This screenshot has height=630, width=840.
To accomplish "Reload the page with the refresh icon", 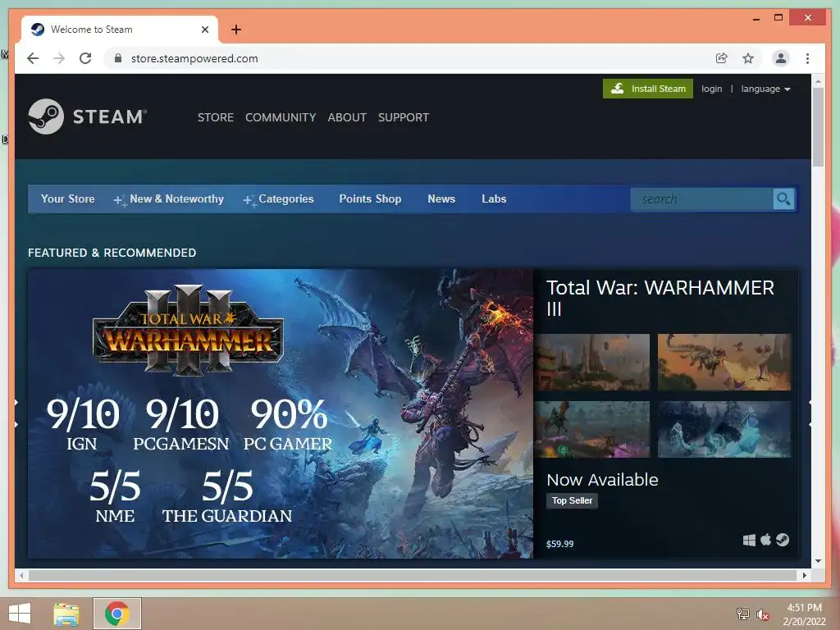I will point(85,58).
